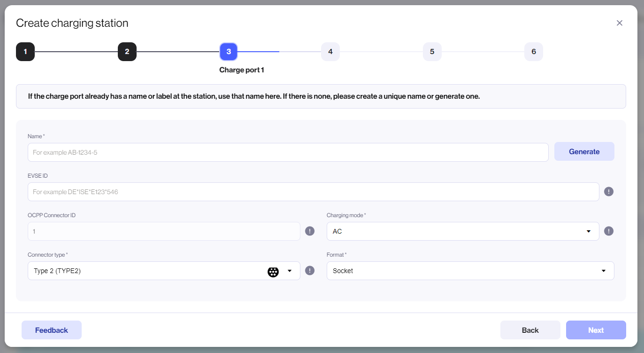Screen dimensions: 644x353
Task: Jump to step 2 of the stepper
Action: pyautogui.click(x=127, y=52)
